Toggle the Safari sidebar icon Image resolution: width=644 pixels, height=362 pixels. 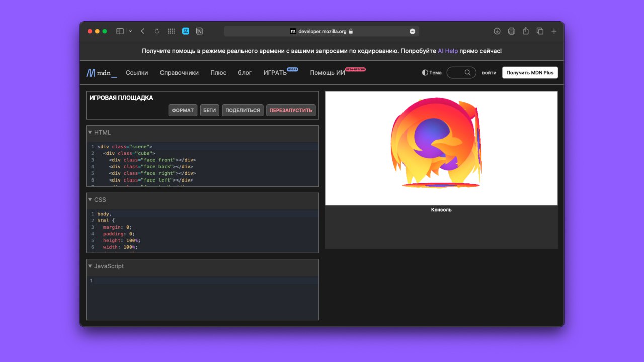(x=120, y=31)
